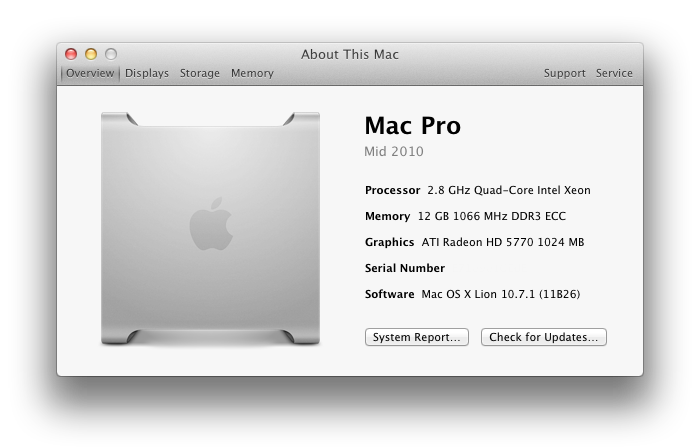The width and height of the screenshot is (700, 447).
Task: Click the '2.8 GHz Quad-Core Intel Xeon' value
Action: (x=509, y=190)
